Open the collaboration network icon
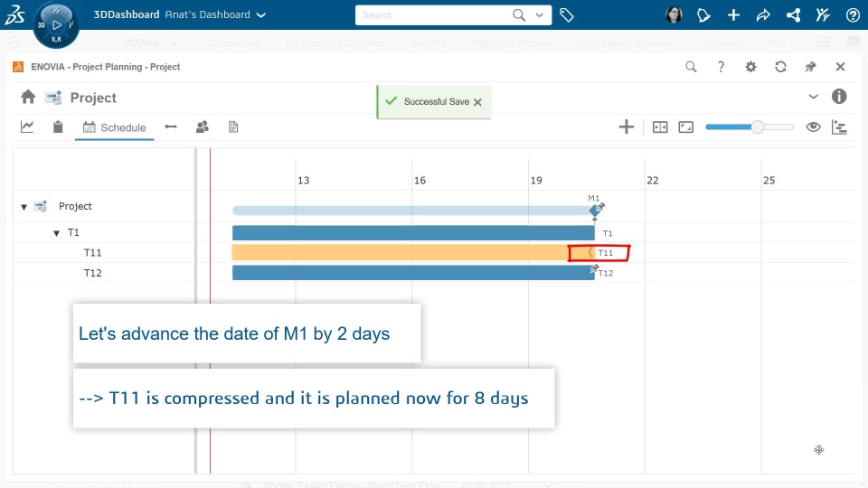This screenshot has width=868, height=488. 793,15
